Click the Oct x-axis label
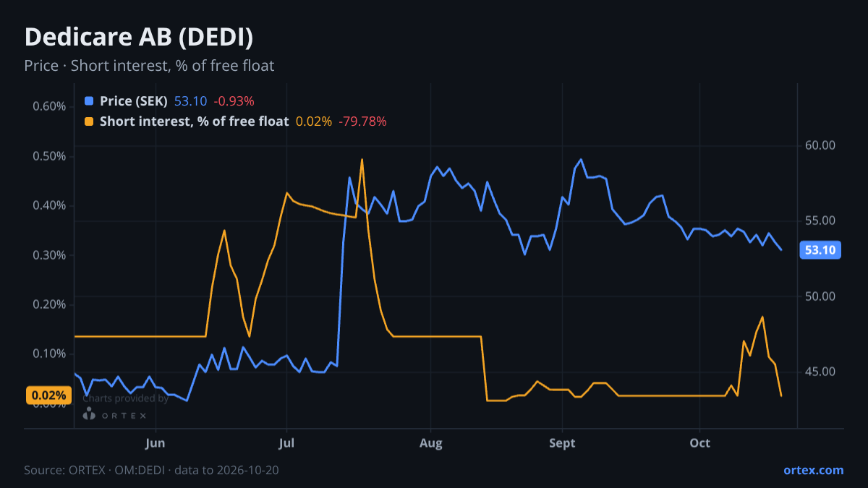Viewport: 868px width, 488px height. (700, 442)
